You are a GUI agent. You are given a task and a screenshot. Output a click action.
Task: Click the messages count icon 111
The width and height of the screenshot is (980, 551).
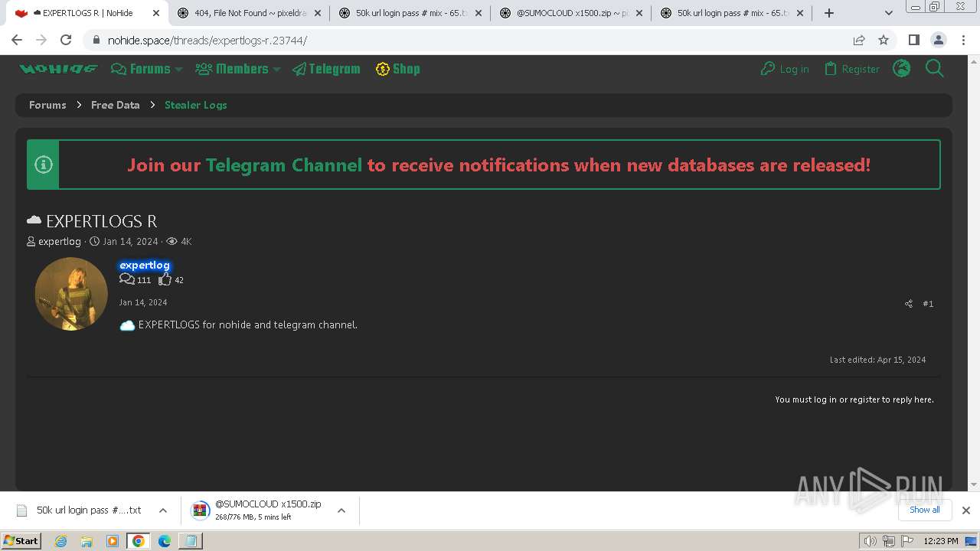tap(127, 280)
